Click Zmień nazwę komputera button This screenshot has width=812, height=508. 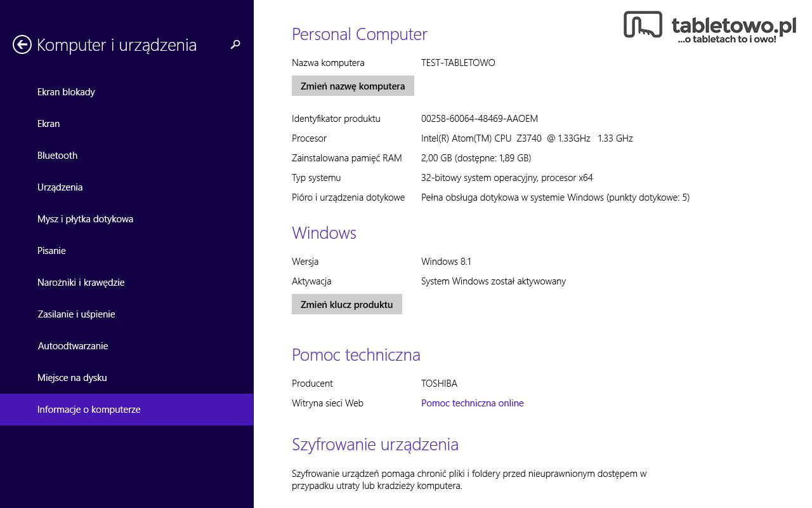353,86
